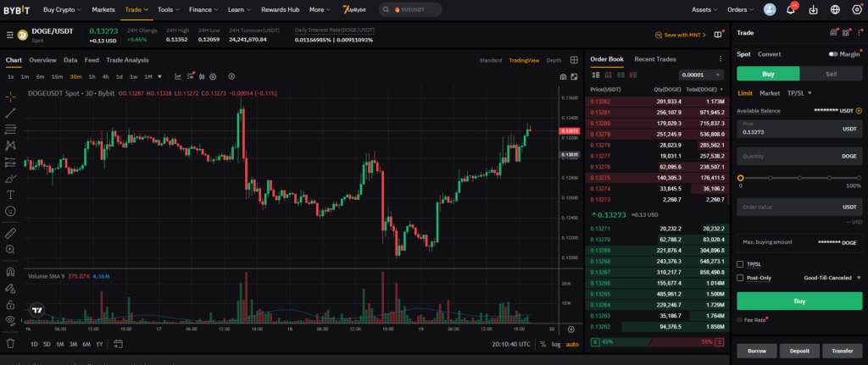This screenshot has height=365, width=868.
Task: Choose the text annotation tool
Action: [10, 194]
